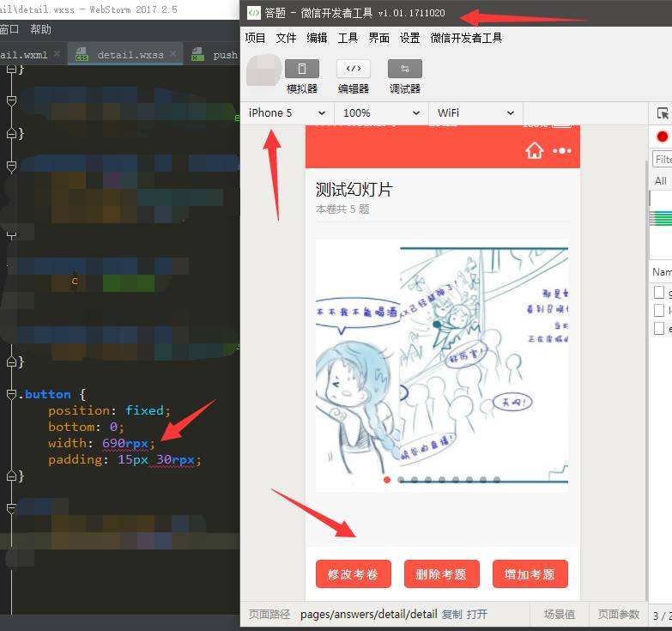
Task: Open the 项目 menu
Action: pos(255,38)
